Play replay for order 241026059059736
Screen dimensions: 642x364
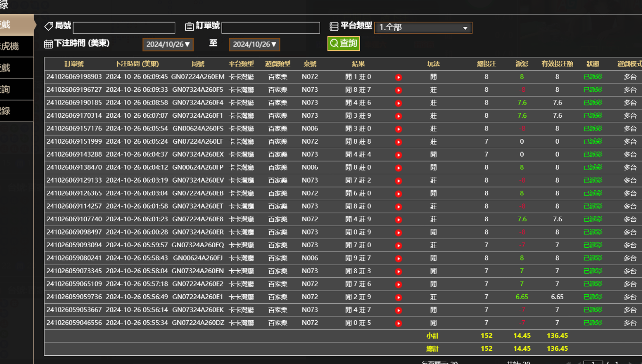click(x=398, y=297)
